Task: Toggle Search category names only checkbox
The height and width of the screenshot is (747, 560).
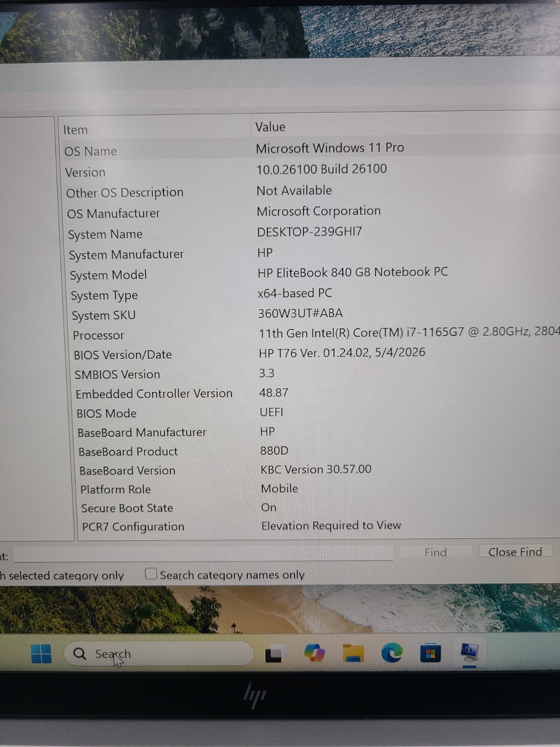Action: [151, 573]
